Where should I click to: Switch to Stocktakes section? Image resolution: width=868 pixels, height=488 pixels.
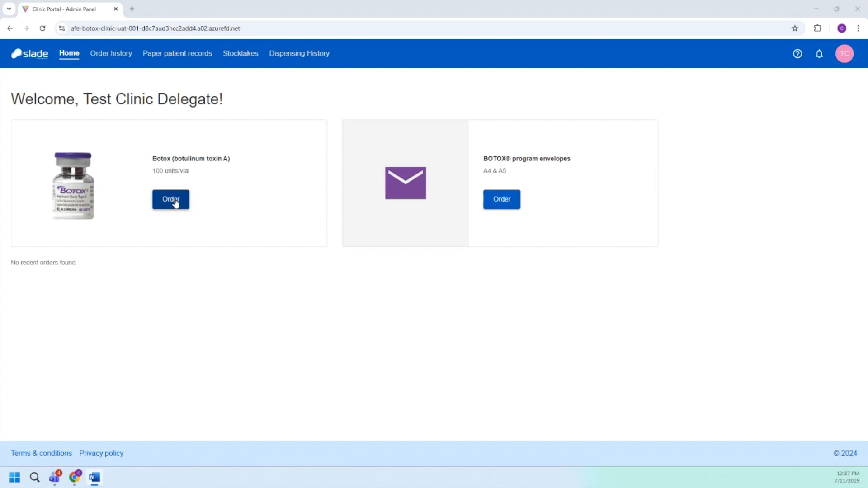coord(241,53)
